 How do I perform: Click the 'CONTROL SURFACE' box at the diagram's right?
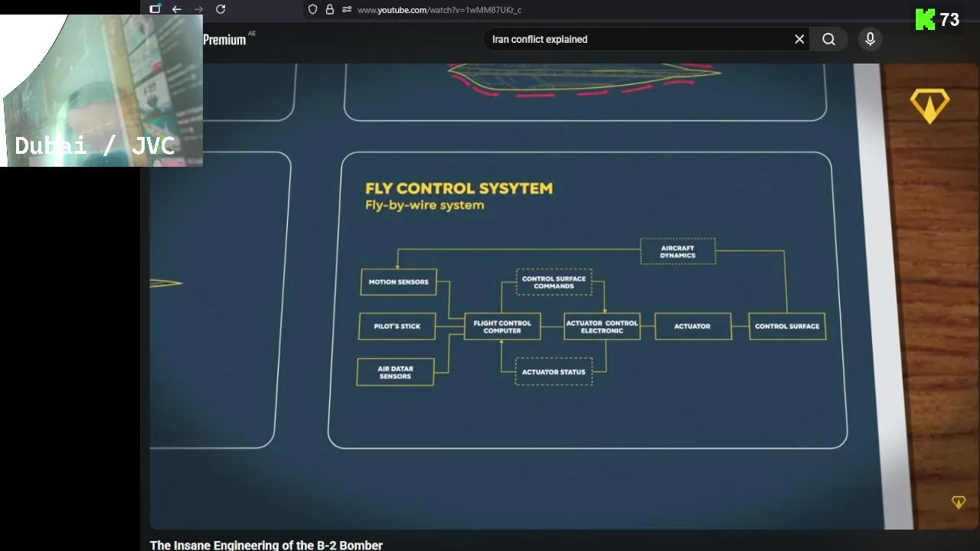787,327
